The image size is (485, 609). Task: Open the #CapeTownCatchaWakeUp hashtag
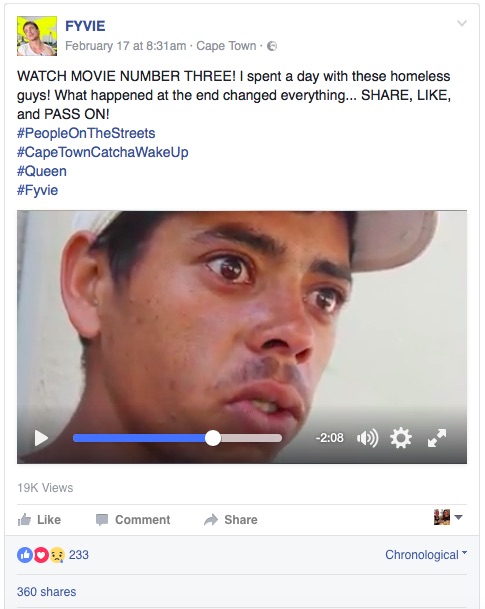pyautogui.click(x=103, y=152)
